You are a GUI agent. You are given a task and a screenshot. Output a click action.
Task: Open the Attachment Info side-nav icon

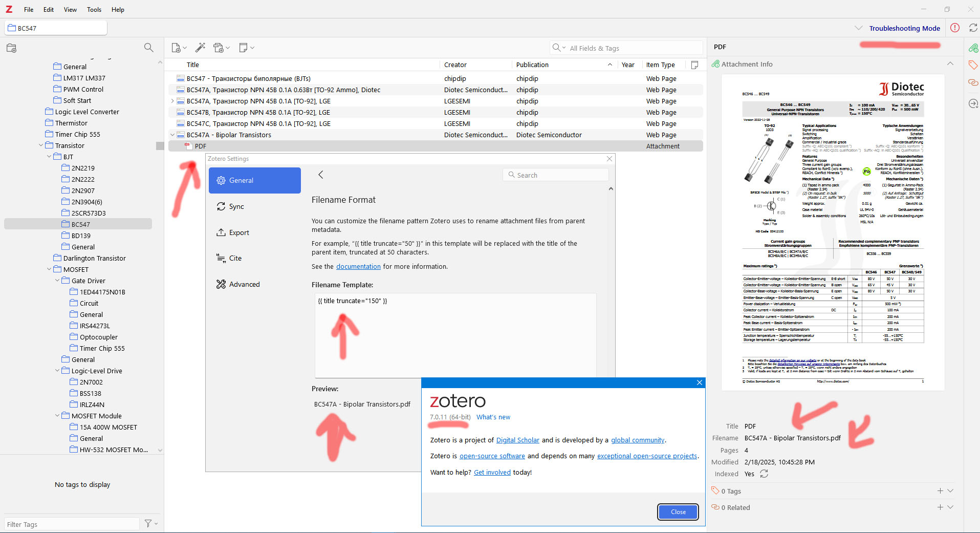[x=973, y=48]
